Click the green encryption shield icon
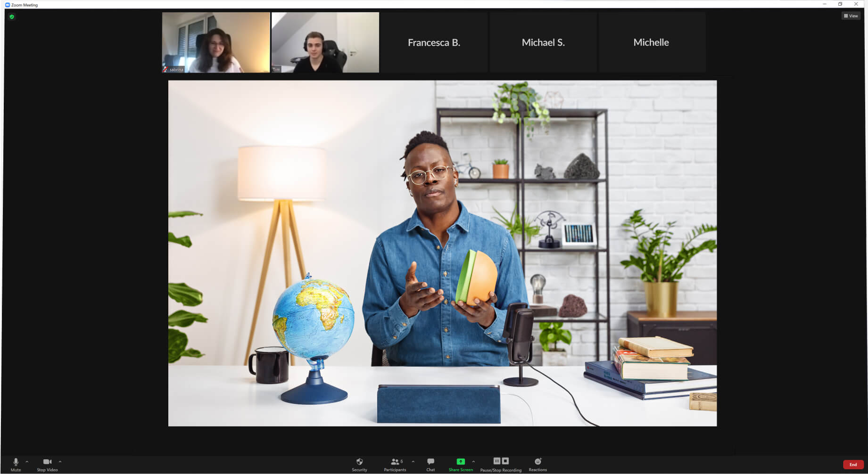The width and height of the screenshot is (868, 474). tap(12, 17)
